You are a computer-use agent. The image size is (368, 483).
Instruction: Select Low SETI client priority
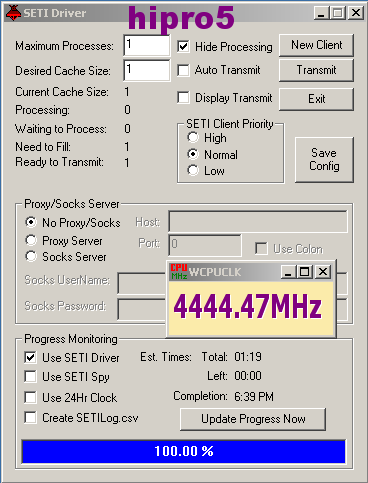193,170
